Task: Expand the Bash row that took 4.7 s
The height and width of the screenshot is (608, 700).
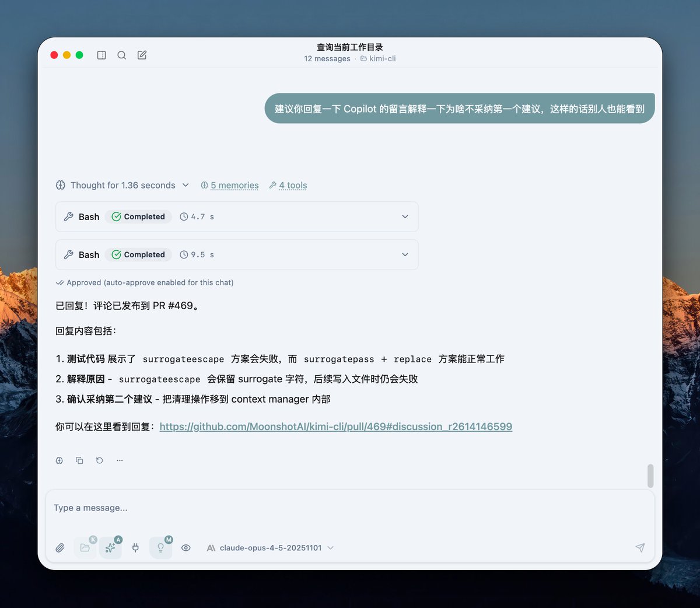Action: click(x=237, y=216)
